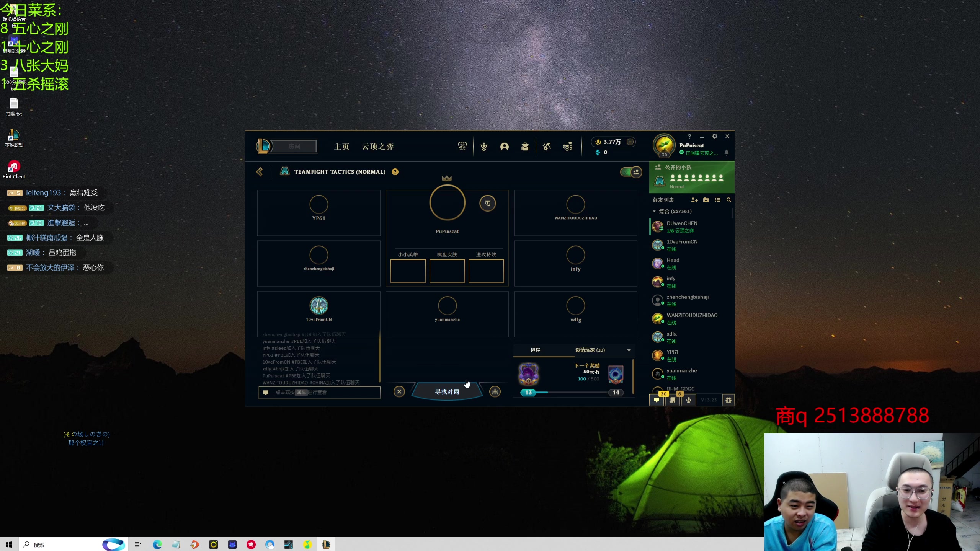Open the Collection backpack icon
The width and height of the screenshot is (980, 551).
525,146
